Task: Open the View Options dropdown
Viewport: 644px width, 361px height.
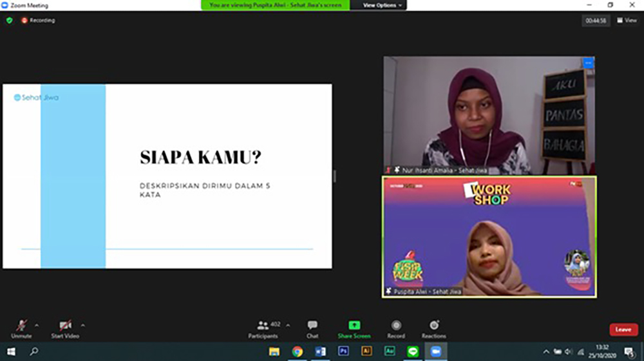Action: pyautogui.click(x=383, y=5)
